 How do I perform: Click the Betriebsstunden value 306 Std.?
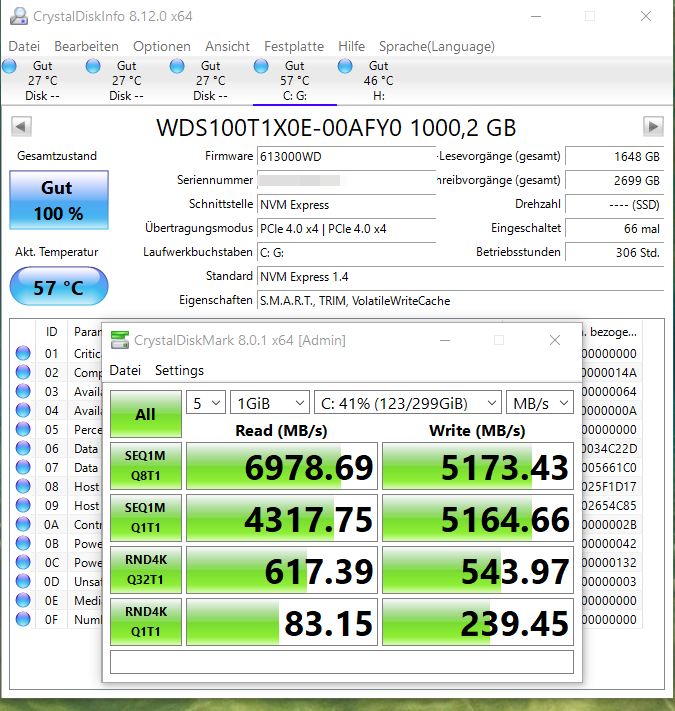click(x=615, y=253)
